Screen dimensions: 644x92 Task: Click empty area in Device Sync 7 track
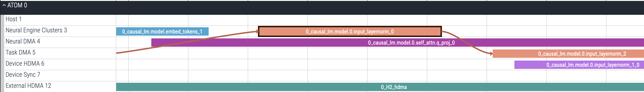coord(380,76)
